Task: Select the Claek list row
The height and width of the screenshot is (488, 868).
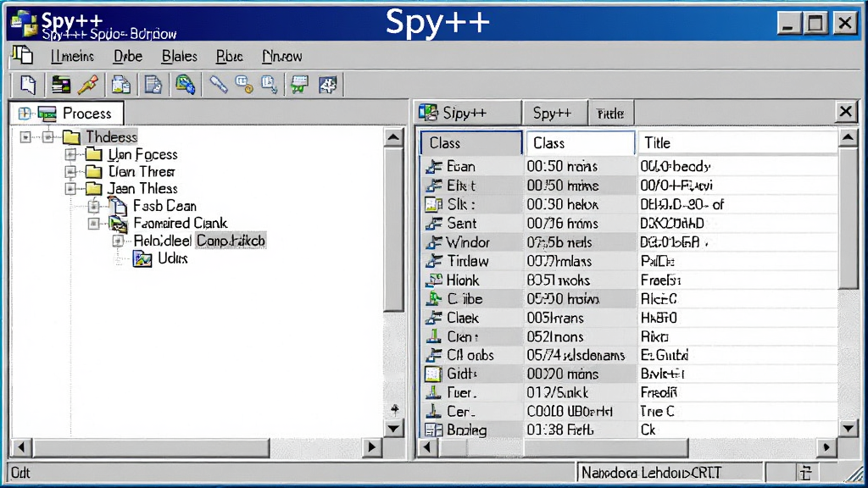Action: click(x=629, y=318)
